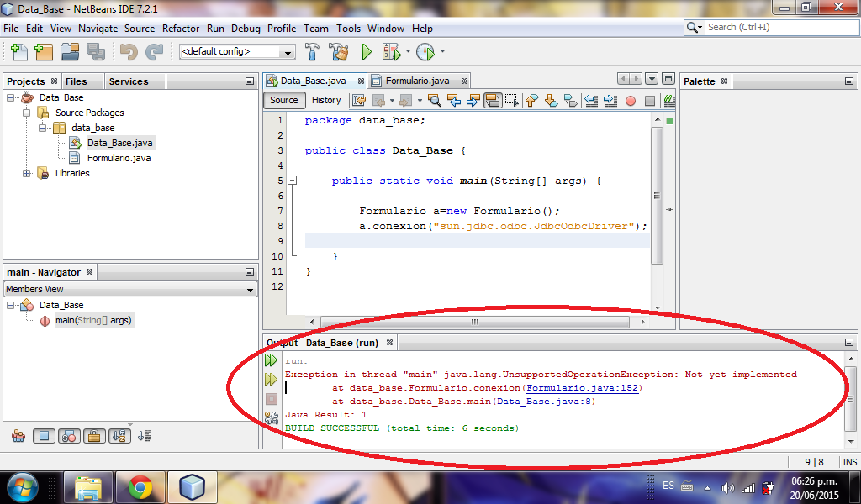Minimize the Palette panel
This screenshot has width=861, height=504.
(849, 81)
